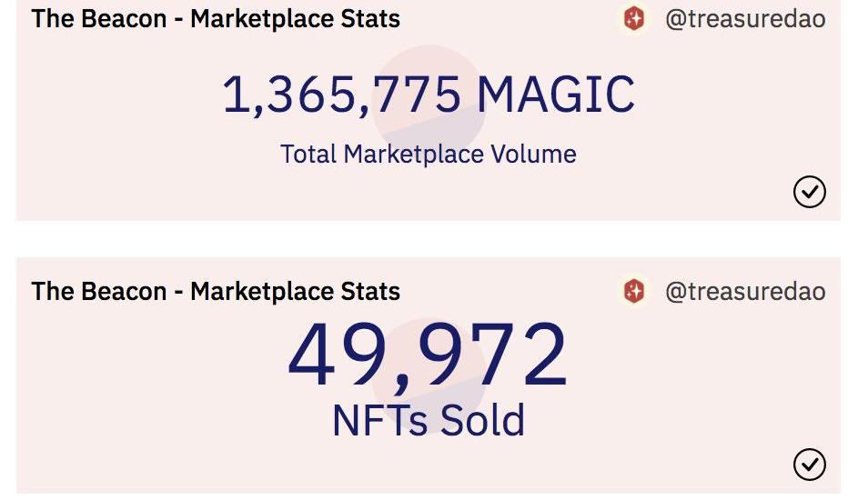The width and height of the screenshot is (868, 500).
Task: Click the word MAGIC in the volume figure
Action: pos(556,95)
